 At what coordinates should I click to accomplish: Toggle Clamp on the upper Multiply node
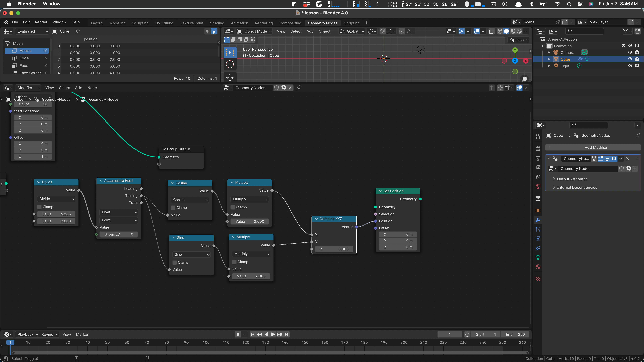click(233, 207)
